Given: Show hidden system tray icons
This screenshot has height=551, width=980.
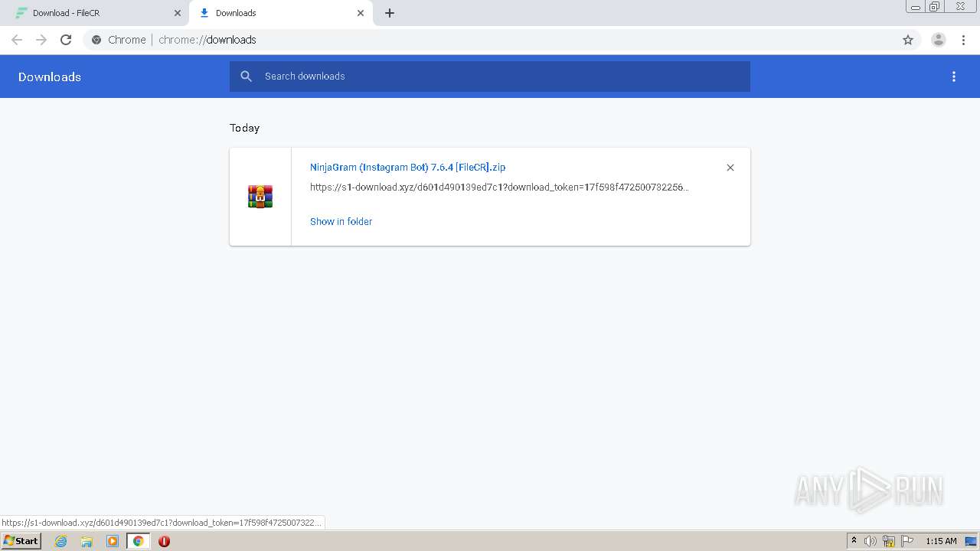Looking at the screenshot, I should tap(854, 541).
